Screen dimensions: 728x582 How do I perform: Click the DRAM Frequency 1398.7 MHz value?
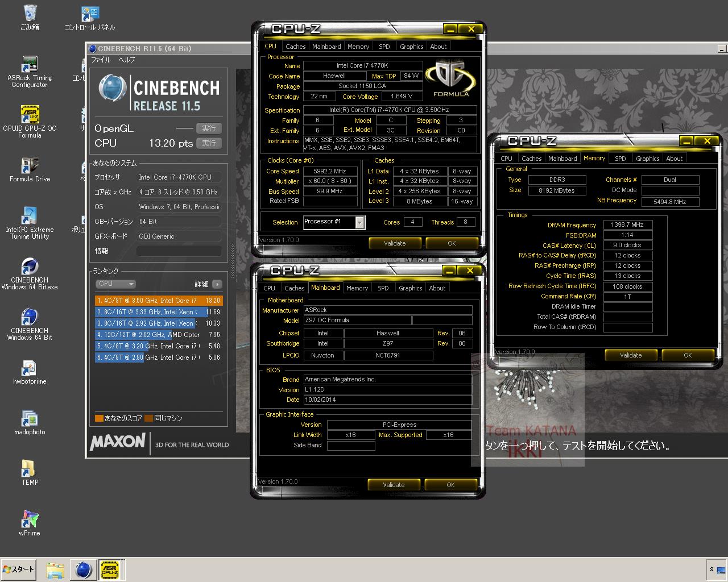[x=627, y=225]
